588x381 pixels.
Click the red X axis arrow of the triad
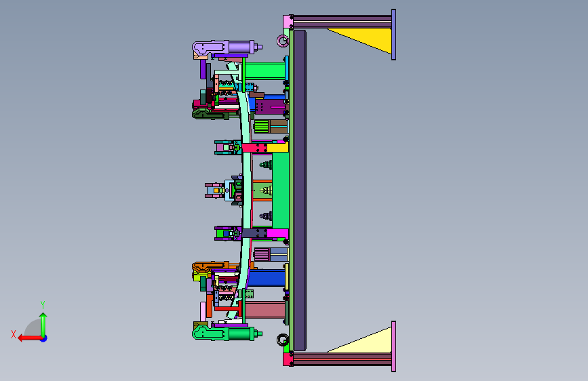tap(30, 338)
